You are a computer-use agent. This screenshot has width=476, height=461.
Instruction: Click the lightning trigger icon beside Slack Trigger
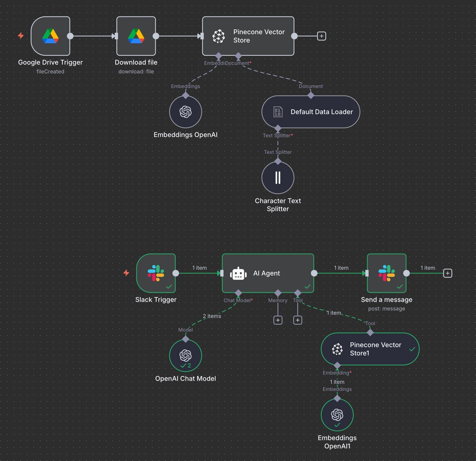coord(126,273)
